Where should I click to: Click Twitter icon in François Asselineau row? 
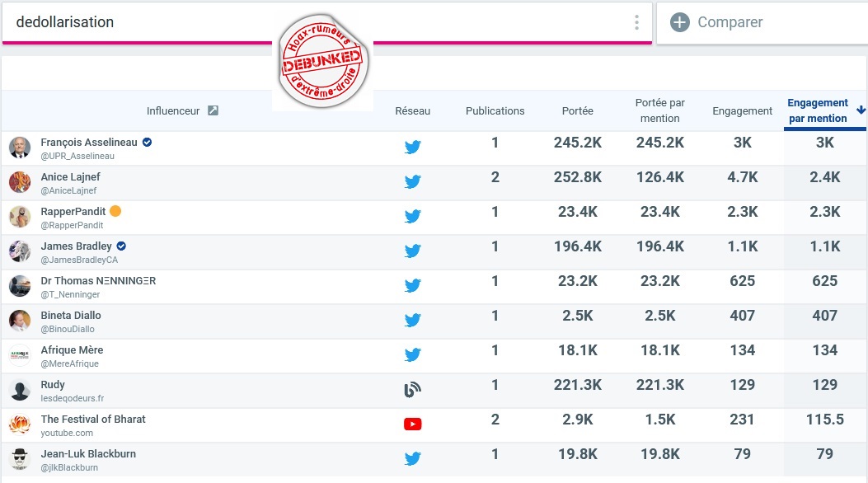point(413,148)
